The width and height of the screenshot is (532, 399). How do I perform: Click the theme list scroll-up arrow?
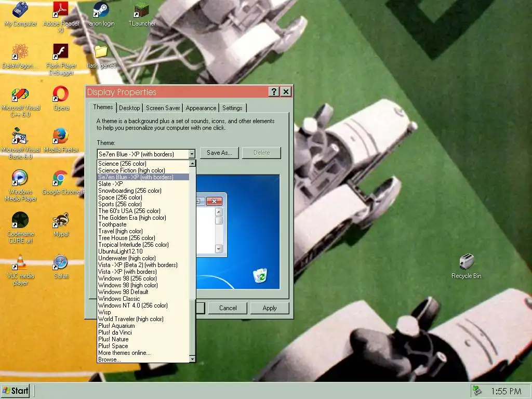click(x=192, y=164)
